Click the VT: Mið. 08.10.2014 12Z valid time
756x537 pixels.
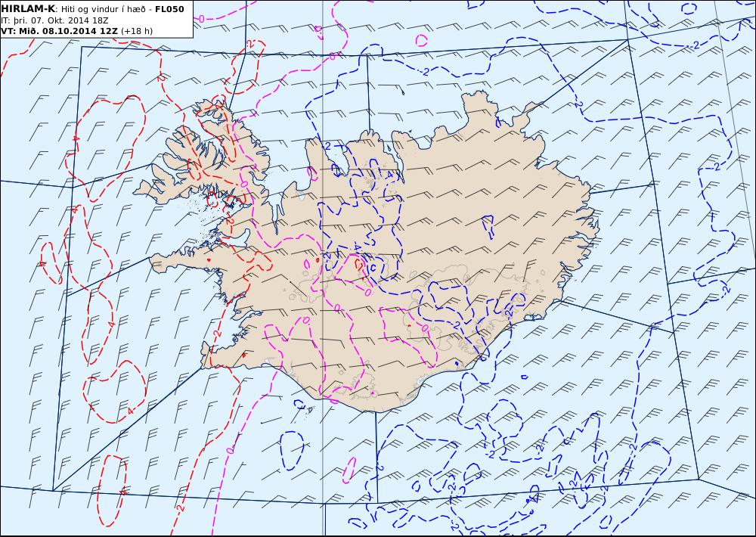[59, 31]
